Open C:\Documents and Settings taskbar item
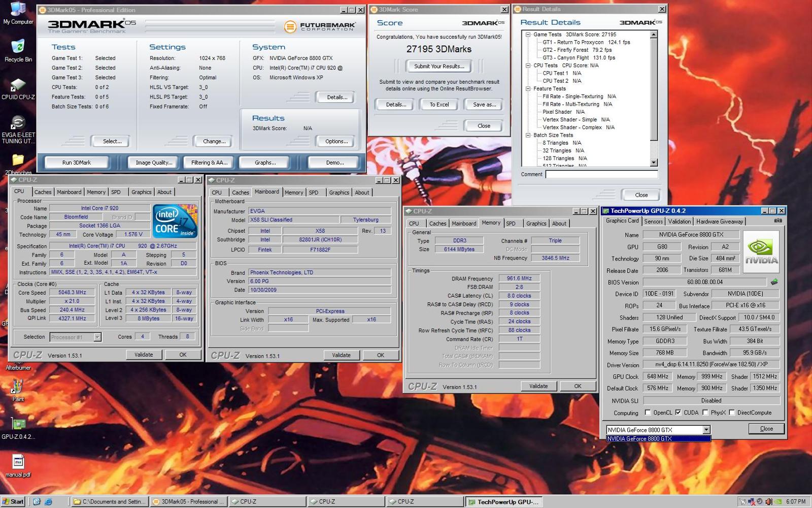 [x=110, y=501]
